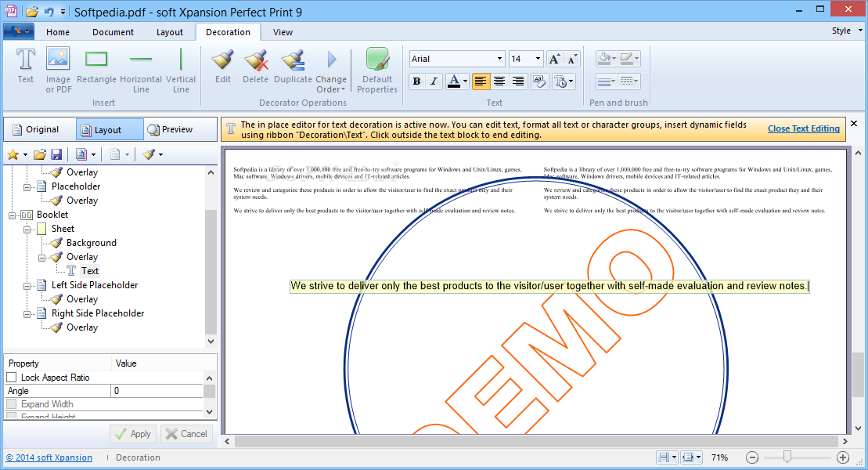Toggle italic text formatting
This screenshot has width=868, height=470.
point(434,81)
